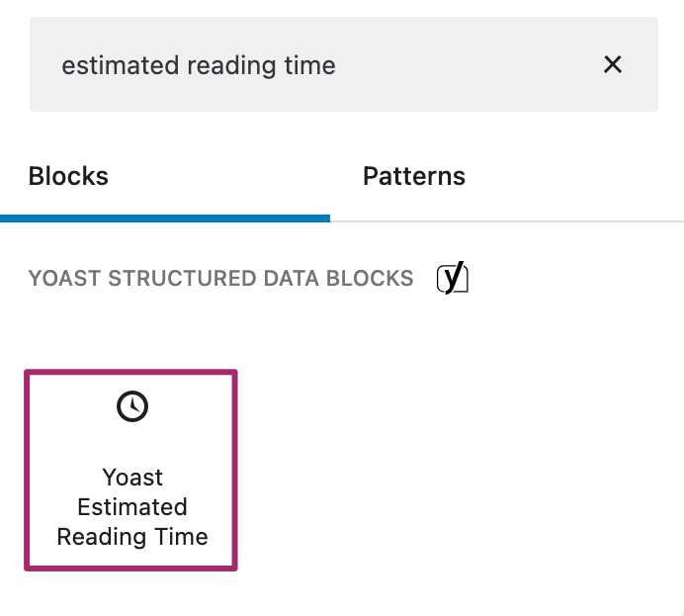Click the blue underline beneath Blocks tab
This screenshot has height=616, width=684.
coord(165,218)
